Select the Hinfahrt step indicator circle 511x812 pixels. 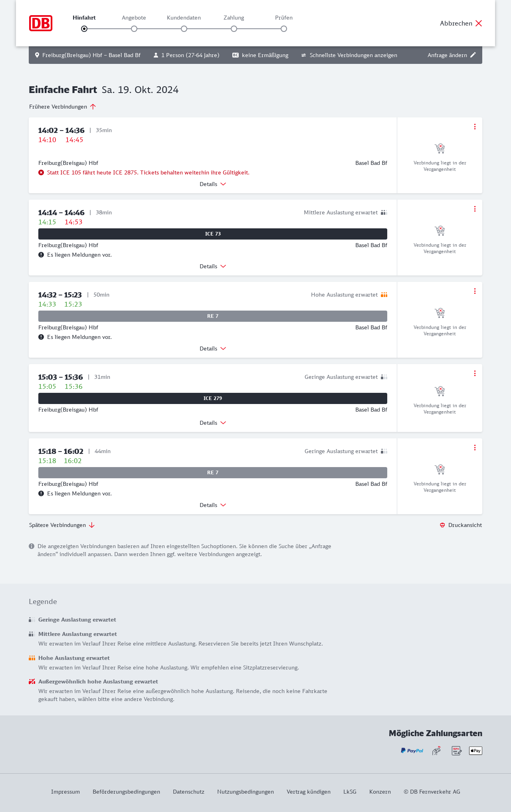(x=84, y=29)
